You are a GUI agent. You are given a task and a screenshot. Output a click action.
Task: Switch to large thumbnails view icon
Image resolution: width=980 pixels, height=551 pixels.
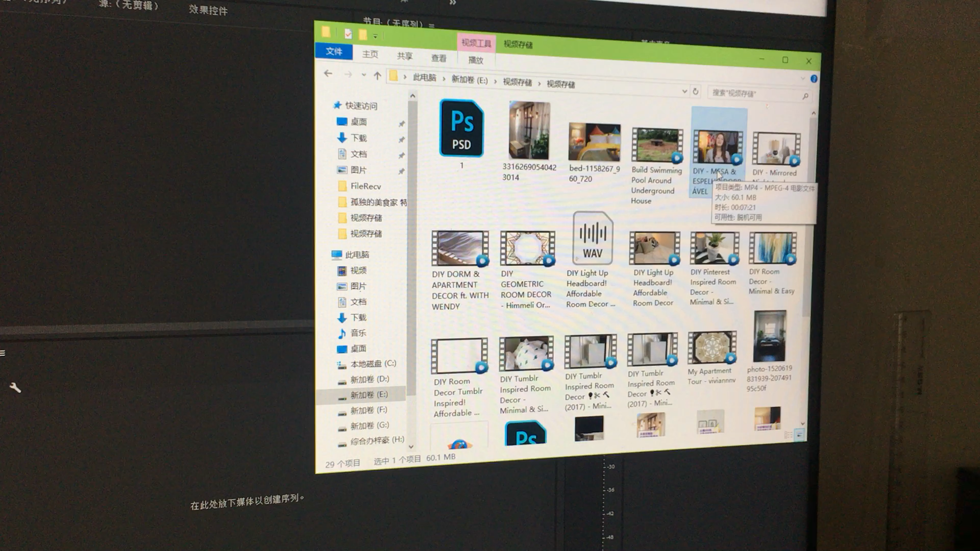pyautogui.click(x=799, y=435)
